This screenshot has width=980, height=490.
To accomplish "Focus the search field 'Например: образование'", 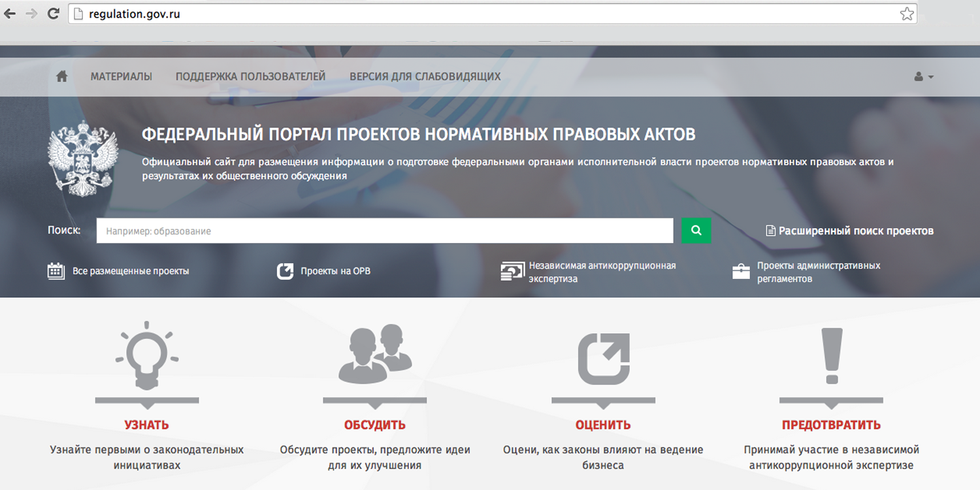I will point(385,231).
